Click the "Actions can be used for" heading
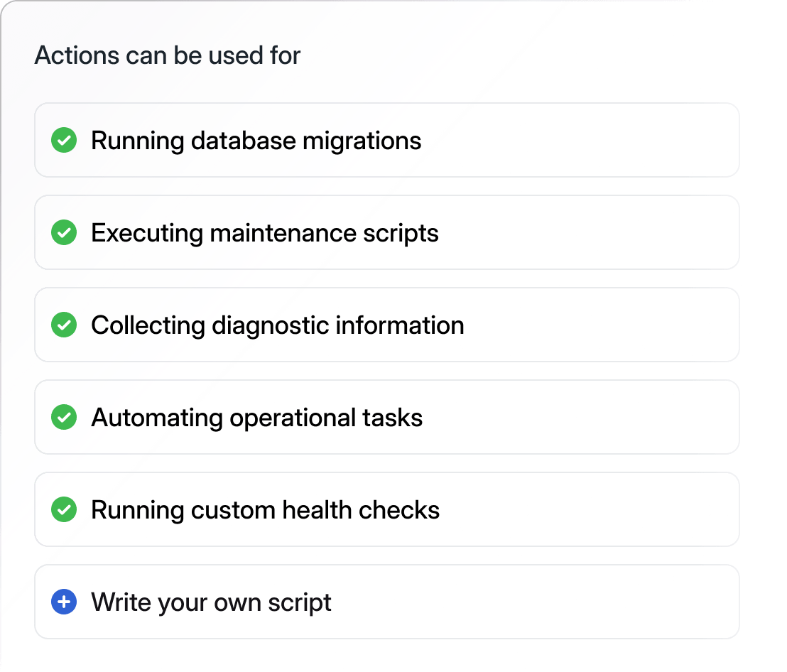Viewport: 787px width, 672px height. (167, 55)
